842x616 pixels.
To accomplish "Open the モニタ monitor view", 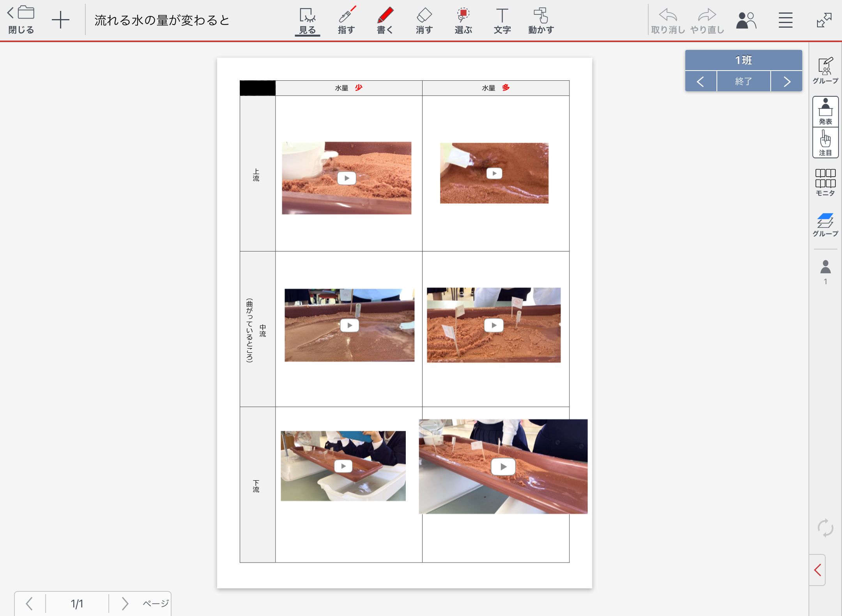I will (x=825, y=182).
